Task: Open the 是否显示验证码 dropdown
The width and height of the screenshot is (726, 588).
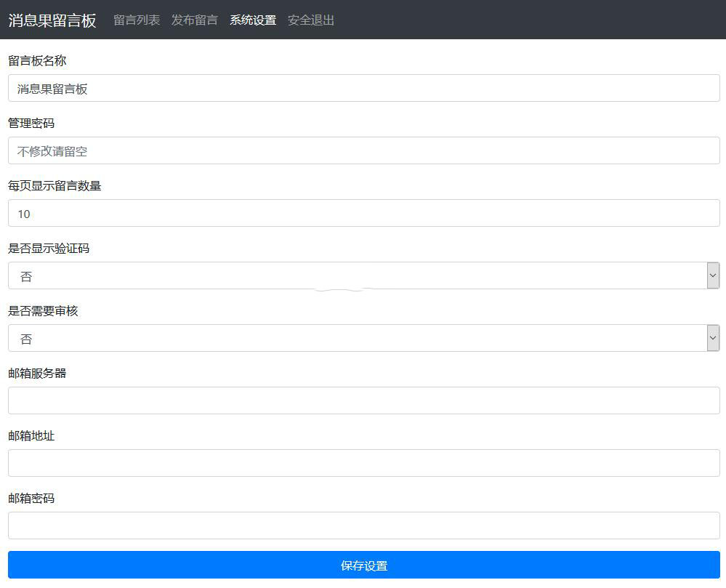Action: (364, 275)
